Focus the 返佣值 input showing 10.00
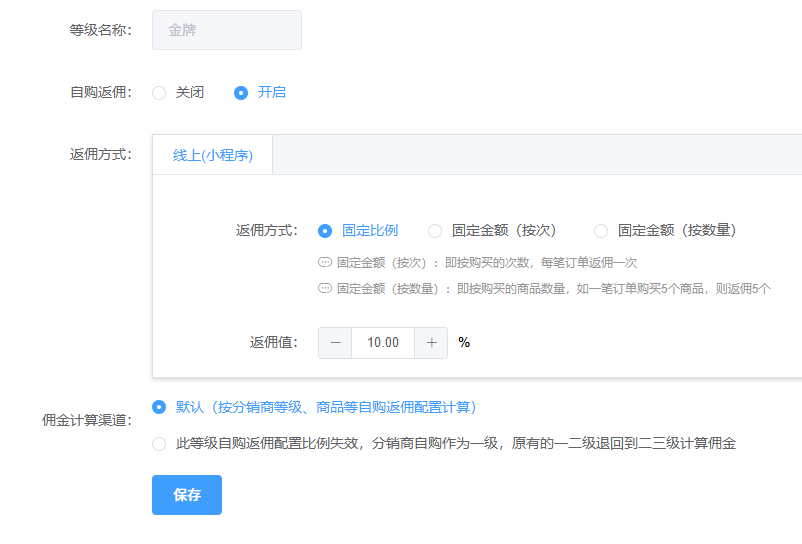 pyautogui.click(x=383, y=342)
